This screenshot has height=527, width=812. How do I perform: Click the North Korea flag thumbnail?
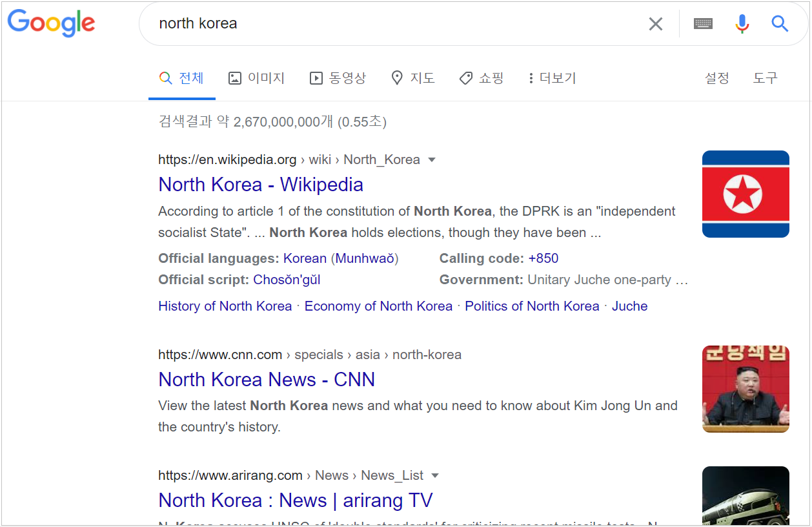(x=746, y=194)
